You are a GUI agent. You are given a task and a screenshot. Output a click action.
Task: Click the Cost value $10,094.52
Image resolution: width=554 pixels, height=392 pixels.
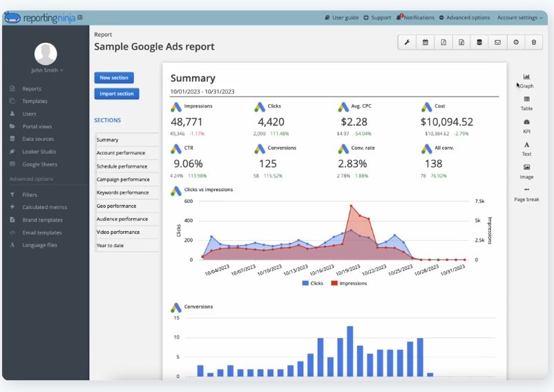tap(447, 121)
